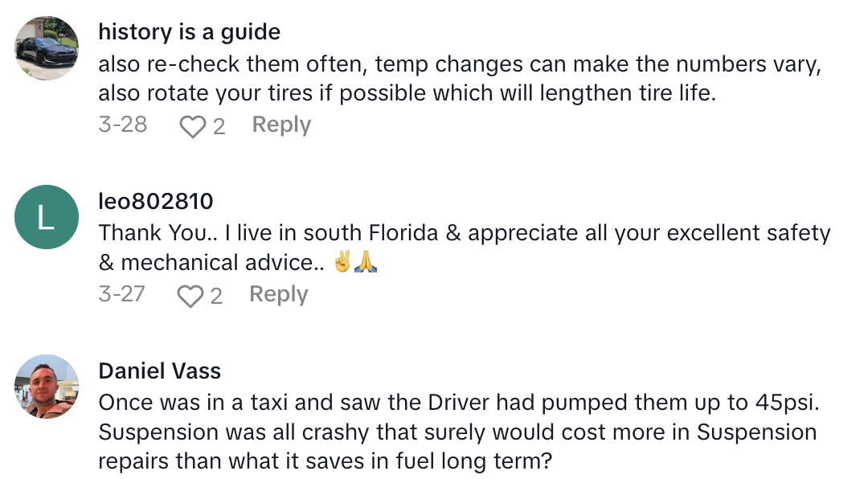The image size is (868, 479).
Task: Click leo802810's green avatar circle
Action: point(46,217)
